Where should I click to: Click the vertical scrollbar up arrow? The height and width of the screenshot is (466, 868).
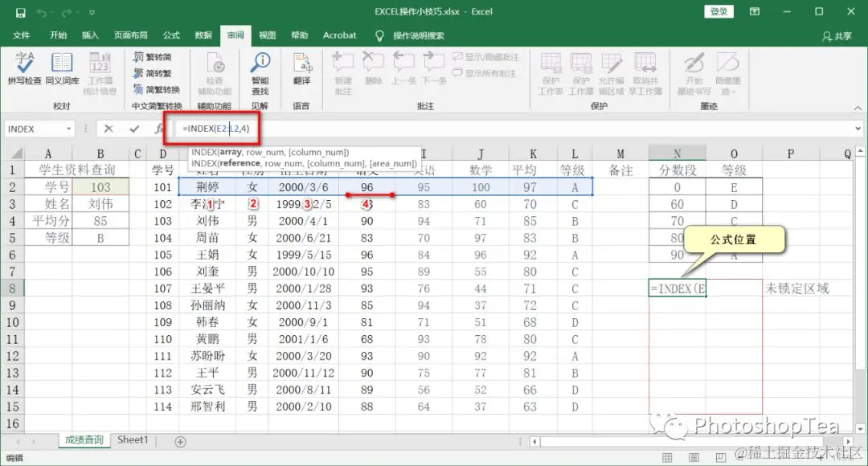tap(860, 150)
